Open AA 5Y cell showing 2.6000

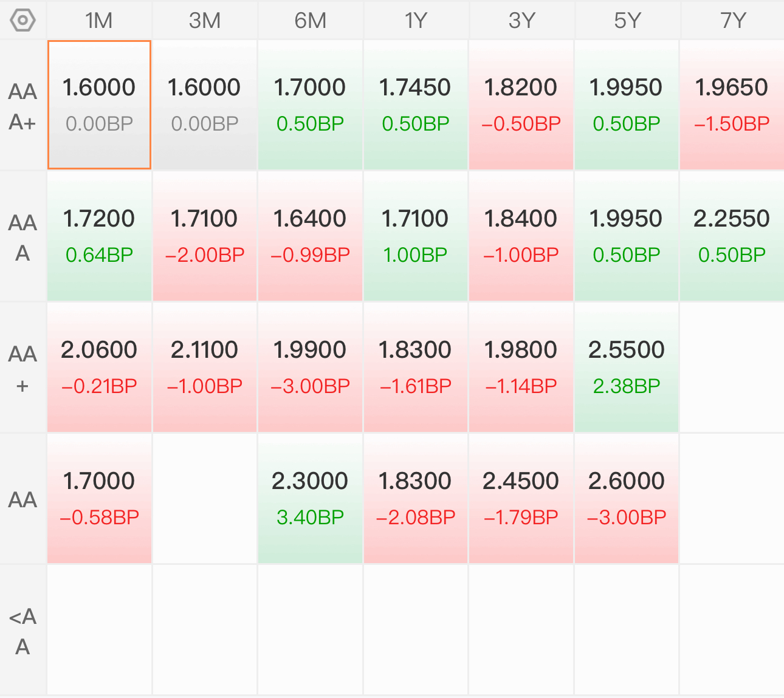click(x=627, y=499)
